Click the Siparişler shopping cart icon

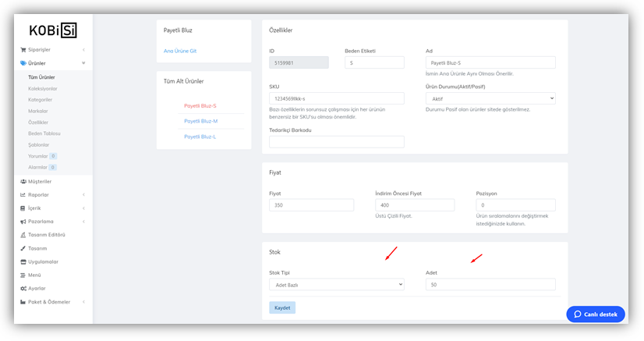[23, 49]
